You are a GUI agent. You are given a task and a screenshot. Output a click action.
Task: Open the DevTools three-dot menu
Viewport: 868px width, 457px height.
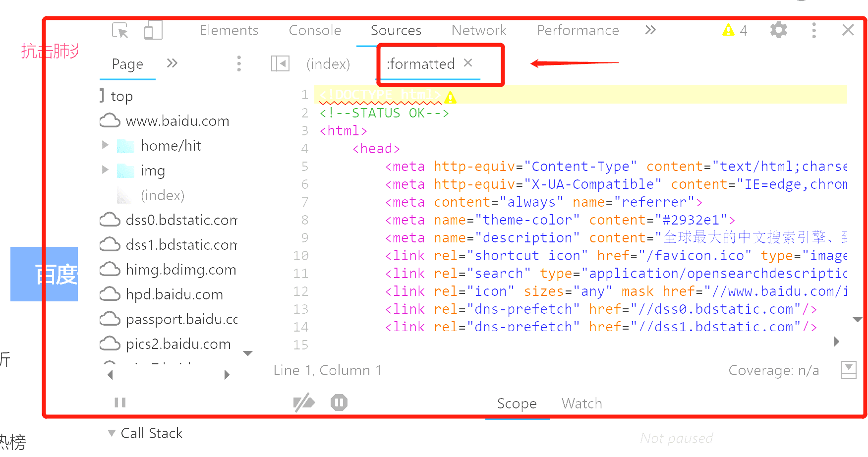(x=814, y=30)
